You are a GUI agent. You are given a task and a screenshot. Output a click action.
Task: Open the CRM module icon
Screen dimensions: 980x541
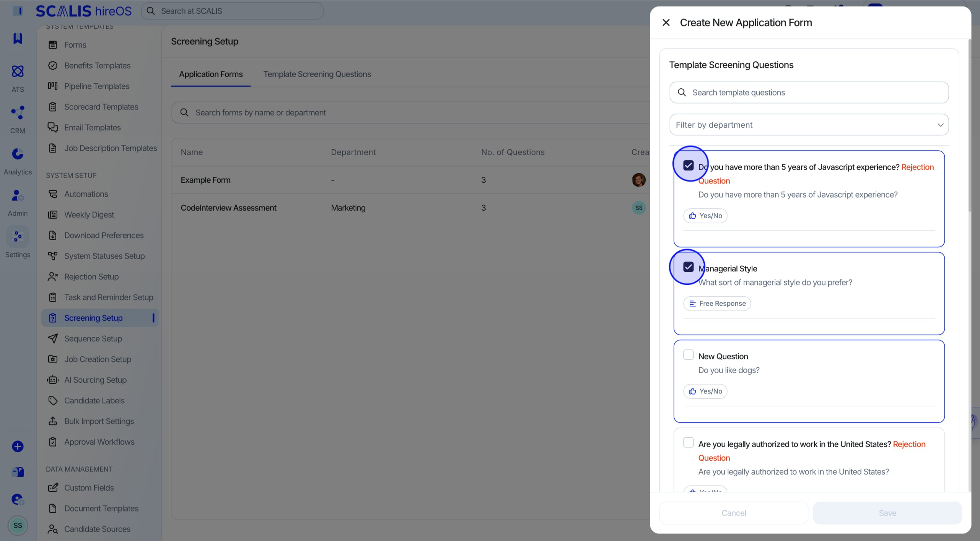pos(18,113)
